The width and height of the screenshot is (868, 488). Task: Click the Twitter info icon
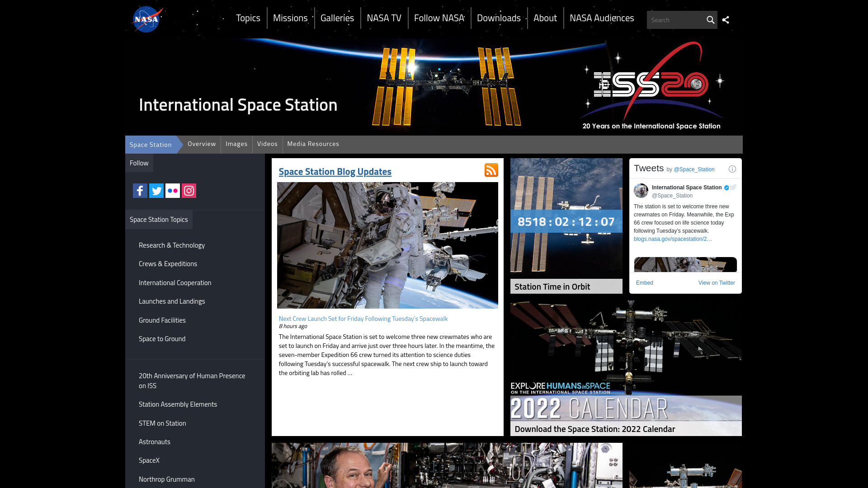tap(732, 169)
